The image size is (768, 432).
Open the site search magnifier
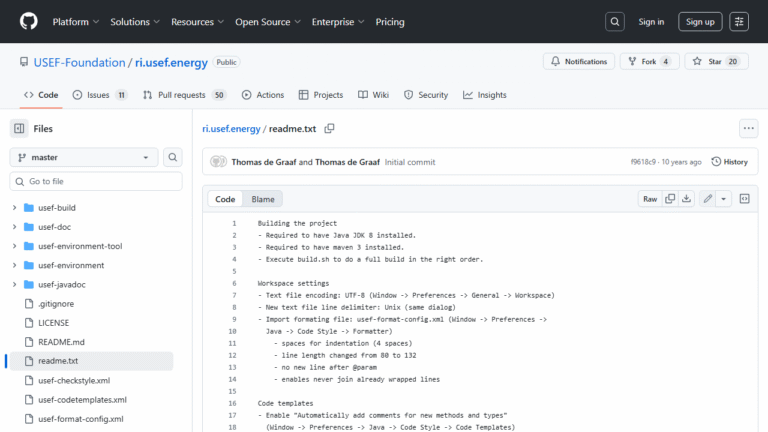coord(614,21)
